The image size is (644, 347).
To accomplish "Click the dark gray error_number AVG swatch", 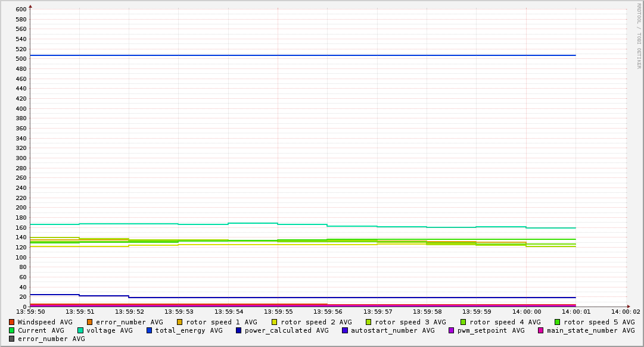I will [x=12, y=339].
